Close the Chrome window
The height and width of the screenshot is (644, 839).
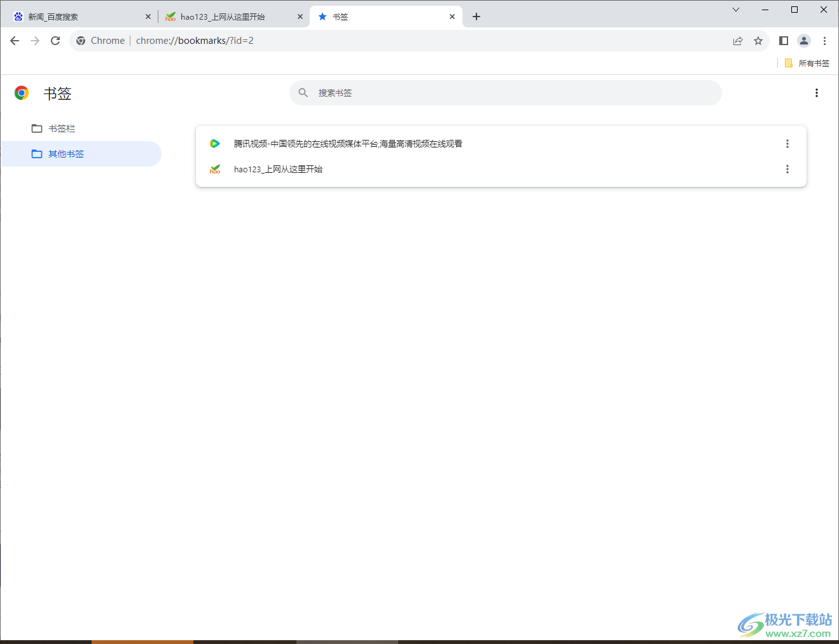[x=824, y=10]
